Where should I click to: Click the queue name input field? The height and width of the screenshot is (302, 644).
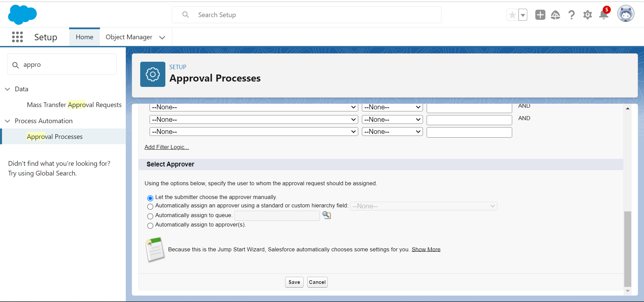coord(277,215)
